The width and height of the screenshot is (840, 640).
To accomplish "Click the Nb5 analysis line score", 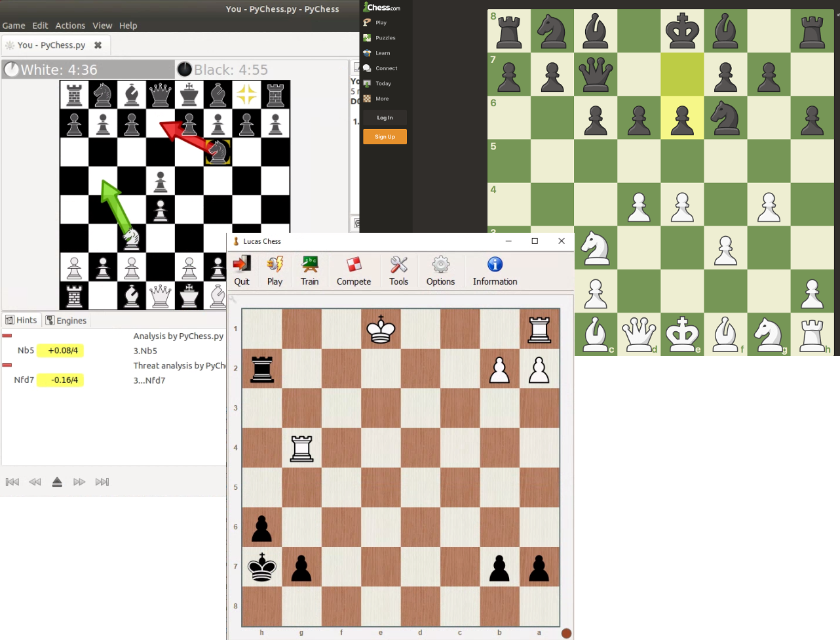I will 60,350.
